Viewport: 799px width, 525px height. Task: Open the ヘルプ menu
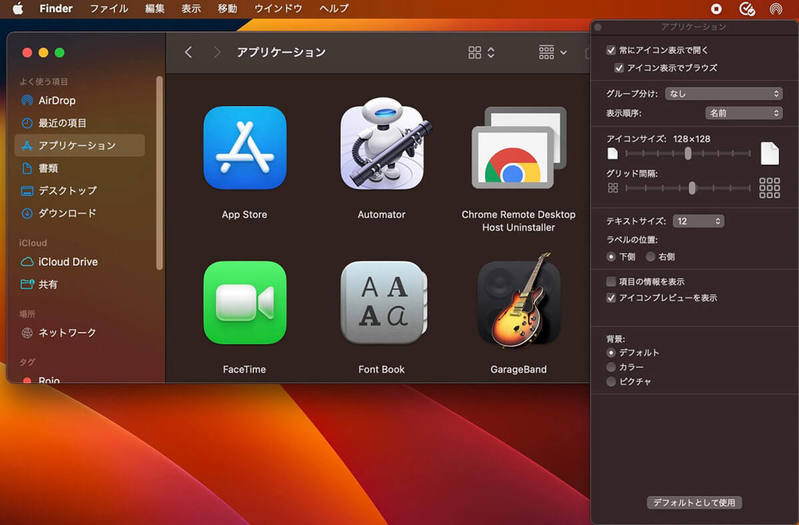click(334, 9)
